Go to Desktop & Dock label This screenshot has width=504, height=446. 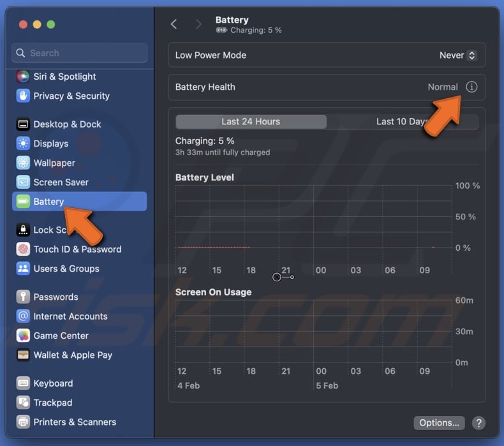point(67,124)
